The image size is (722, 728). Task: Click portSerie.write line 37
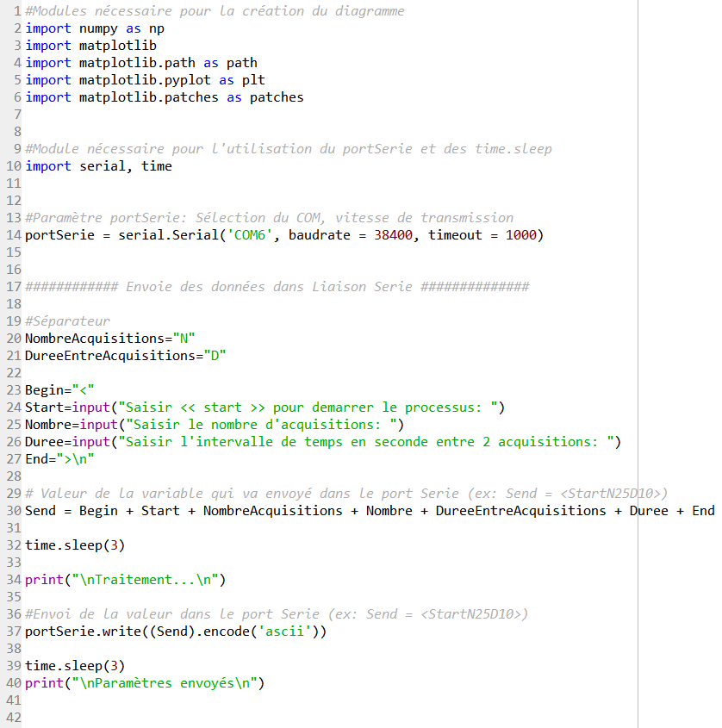[176, 632]
